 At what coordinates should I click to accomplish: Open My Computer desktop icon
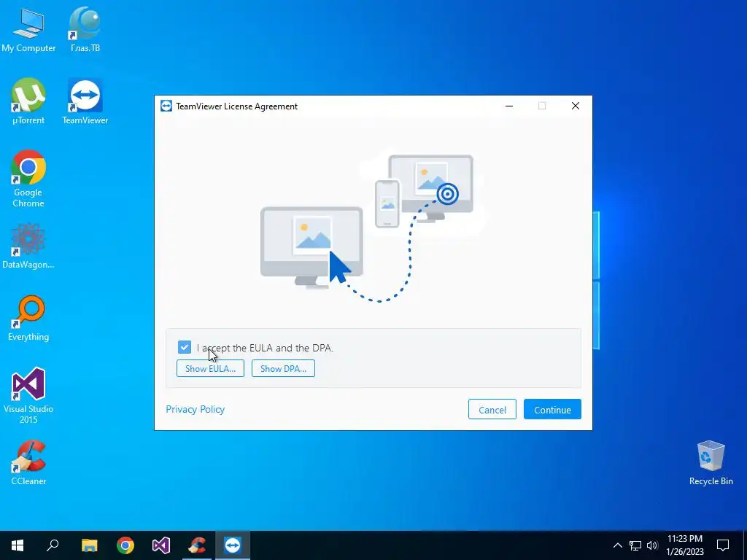click(28, 31)
